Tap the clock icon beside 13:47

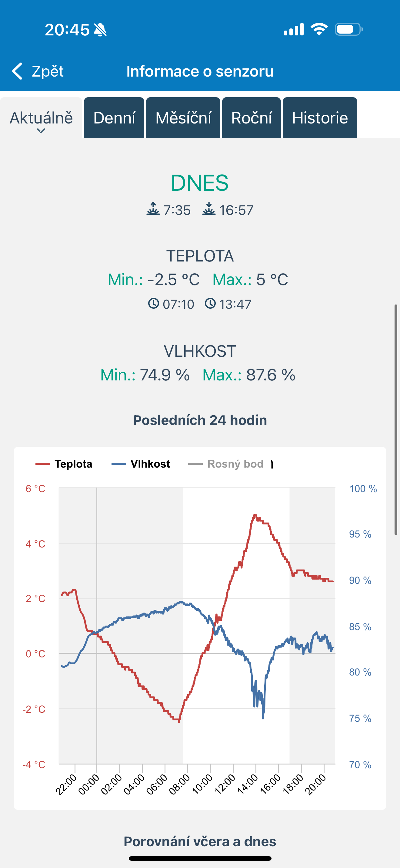pos(210,303)
